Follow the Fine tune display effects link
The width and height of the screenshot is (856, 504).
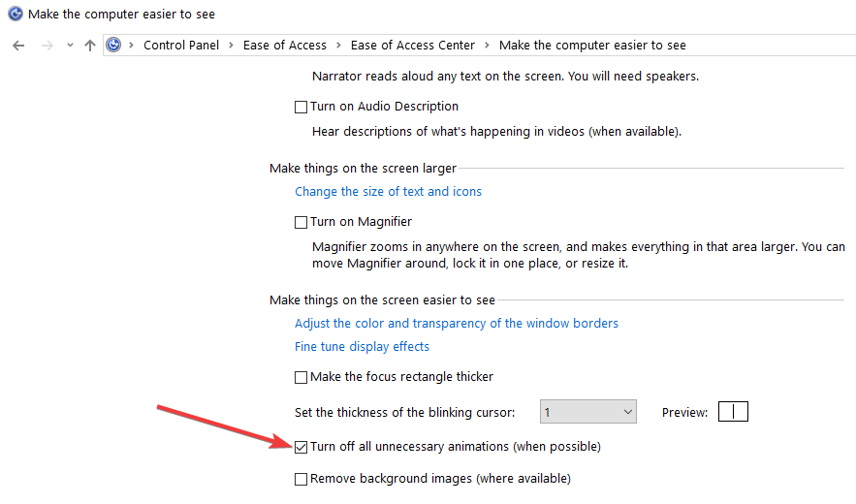pyautogui.click(x=362, y=347)
